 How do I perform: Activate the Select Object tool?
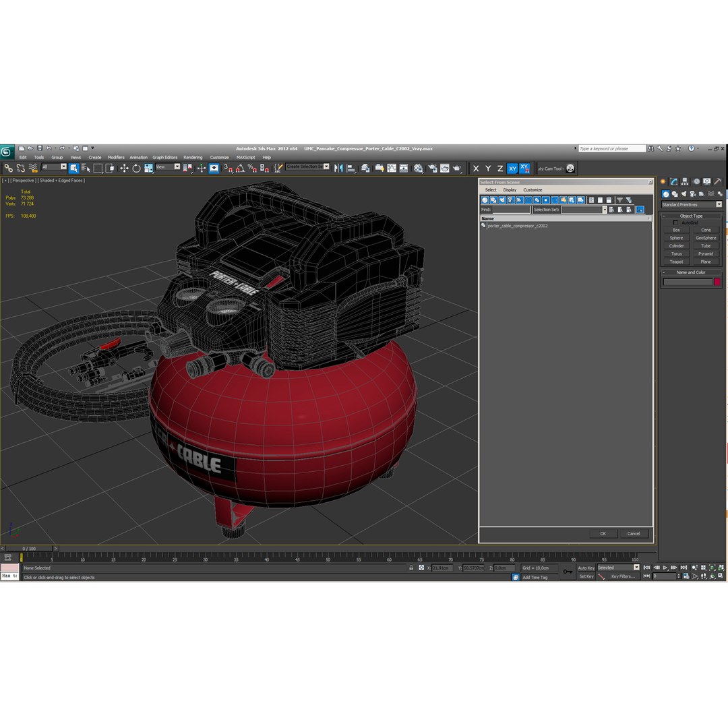tap(74, 168)
